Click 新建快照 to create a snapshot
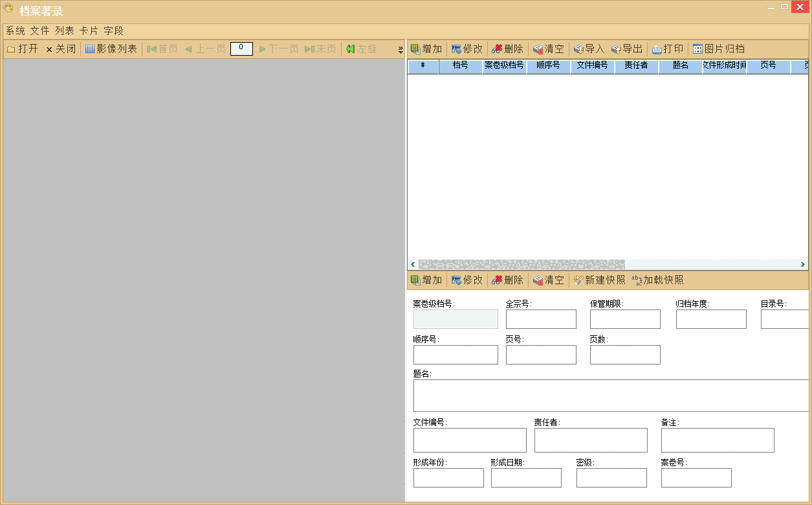This screenshot has width=812, height=505. pyautogui.click(x=599, y=280)
